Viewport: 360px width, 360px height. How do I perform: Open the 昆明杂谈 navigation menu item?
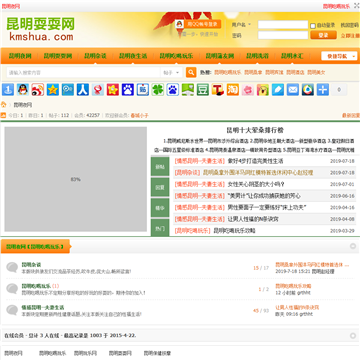click(x=95, y=56)
